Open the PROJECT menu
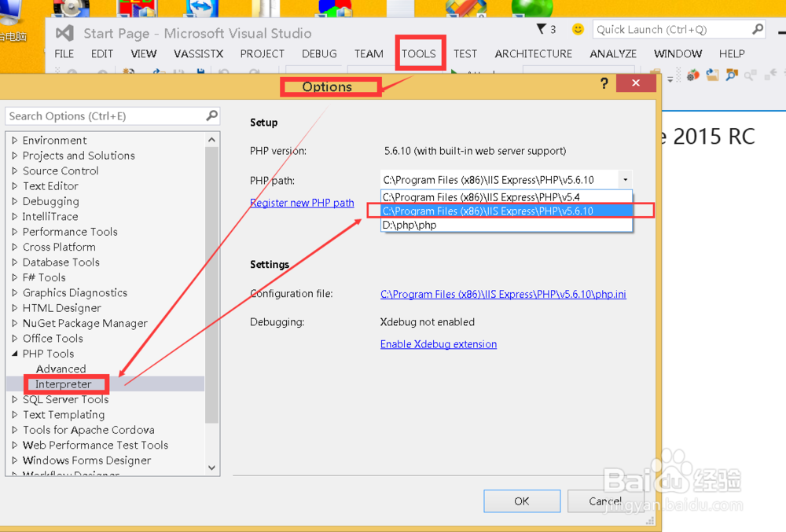The image size is (786, 532). [263, 53]
